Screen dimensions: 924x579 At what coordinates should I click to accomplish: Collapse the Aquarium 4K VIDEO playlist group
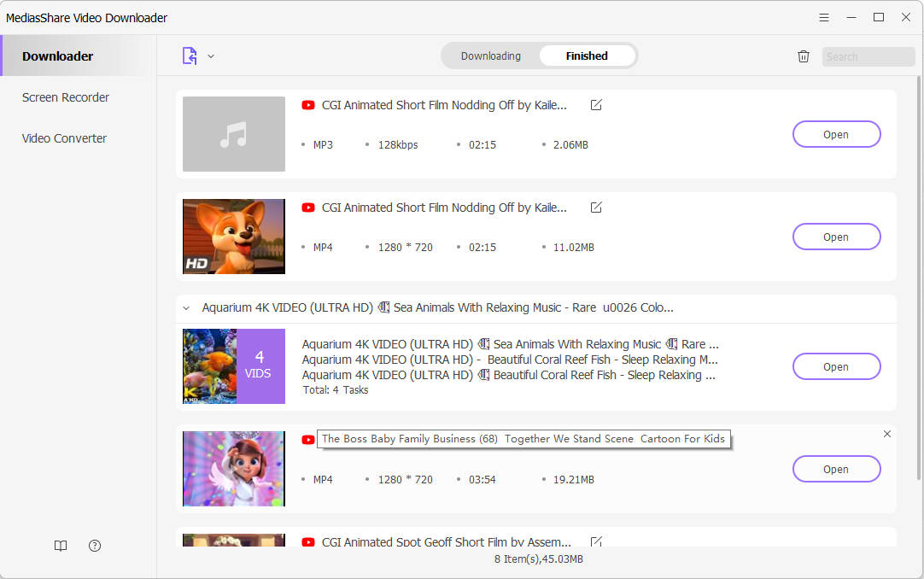[x=186, y=308]
